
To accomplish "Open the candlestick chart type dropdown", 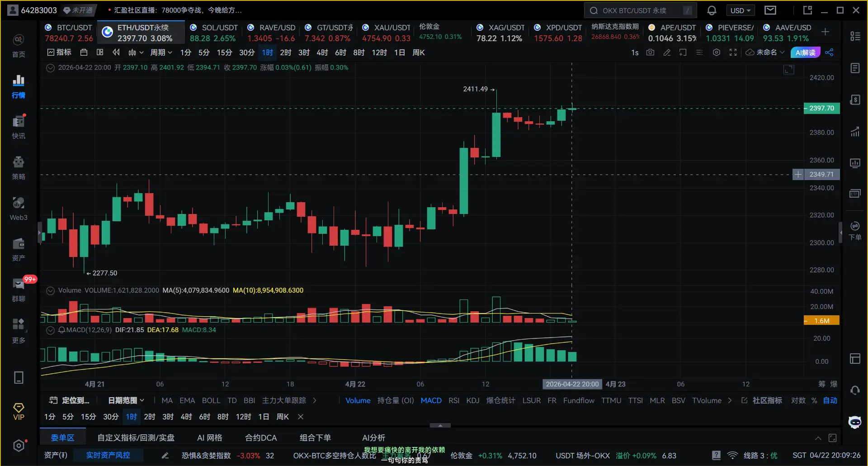I will (x=136, y=52).
